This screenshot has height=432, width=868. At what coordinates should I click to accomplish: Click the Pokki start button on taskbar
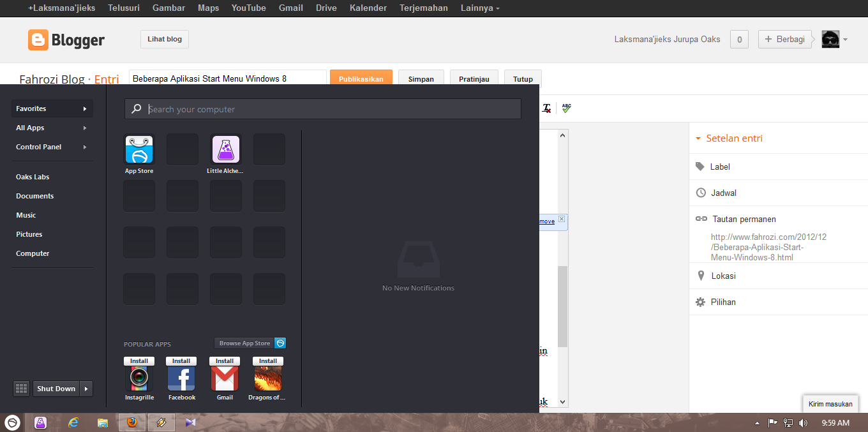tap(12, 422)
